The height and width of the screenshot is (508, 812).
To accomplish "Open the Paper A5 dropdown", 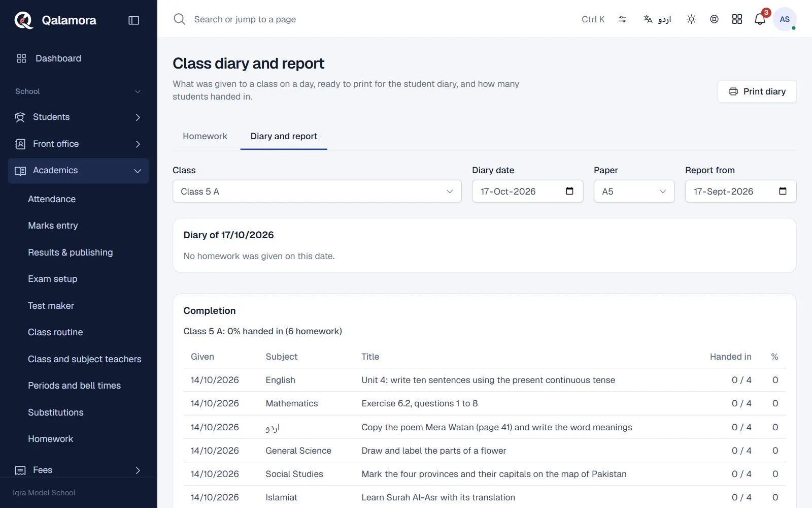I will point(634,192).
